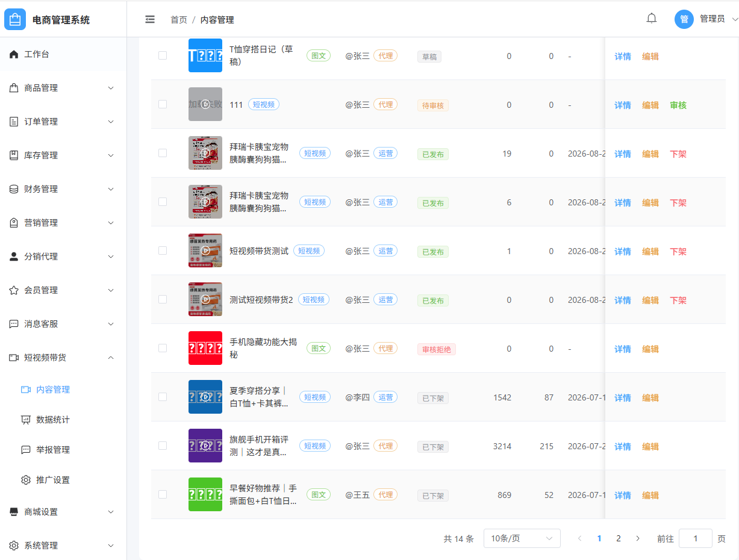Image resolution: width=739 pixels, height=560 pixels.
Task: Open notifications bell icon
Action: click(652, 19)
